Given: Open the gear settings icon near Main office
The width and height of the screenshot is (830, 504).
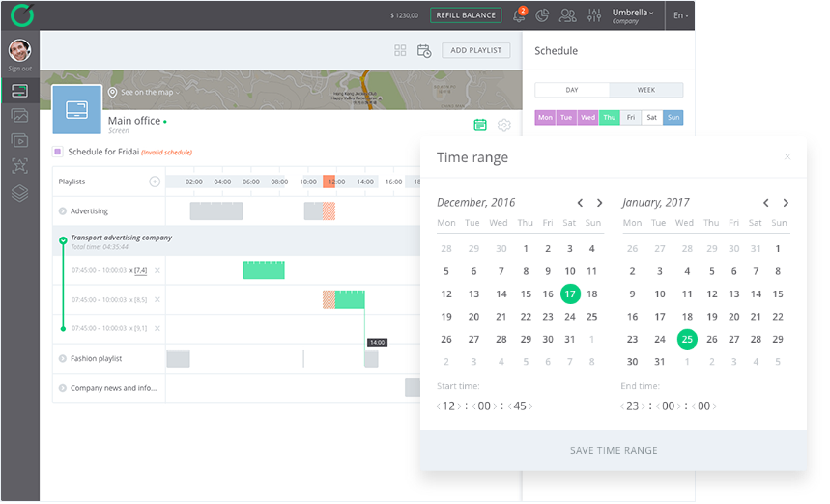Looking at the screenshot, I should click(x=504, y=125).
